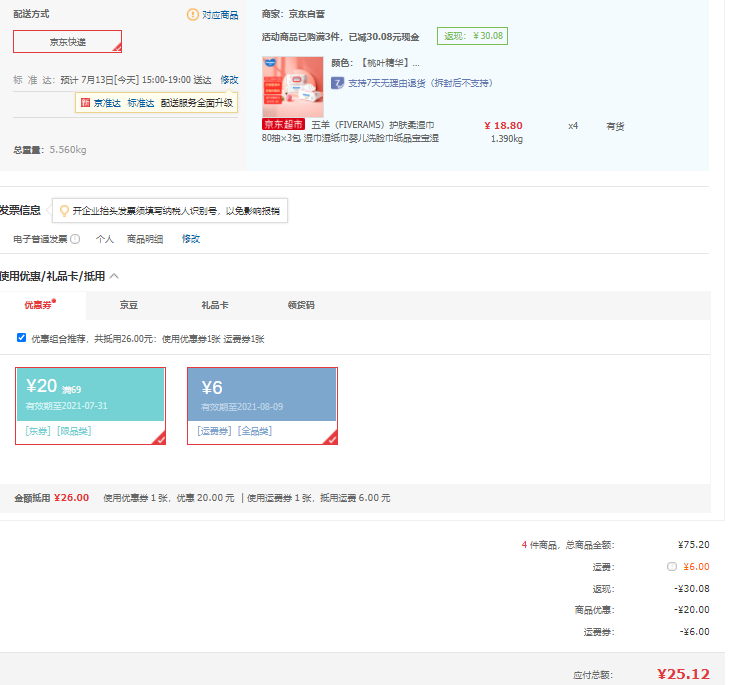The width and height of the screenshot is (732, 685).
Task: Open the wet wipes product thumbnail
Action: pyautogui.click(x=293, y=87)
